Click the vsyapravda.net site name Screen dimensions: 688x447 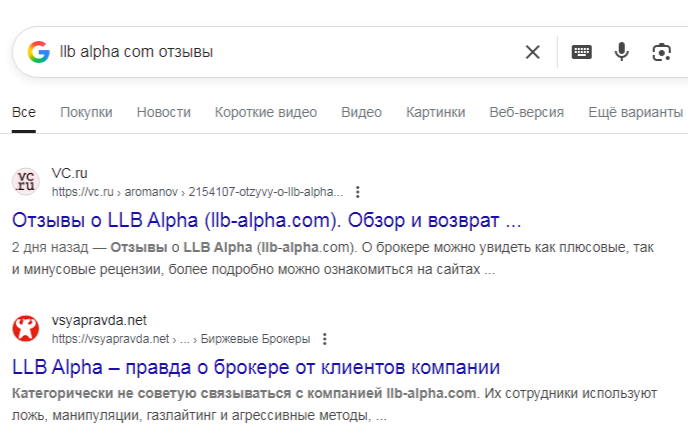tap(99, 320)
